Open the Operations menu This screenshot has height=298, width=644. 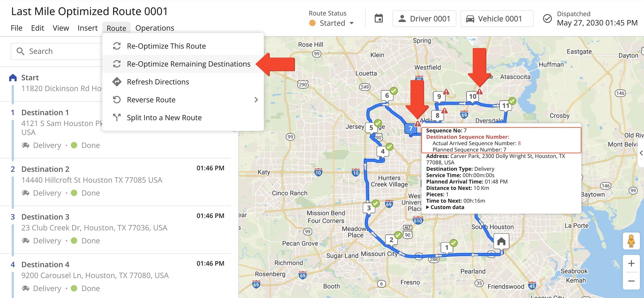(155, 28)
